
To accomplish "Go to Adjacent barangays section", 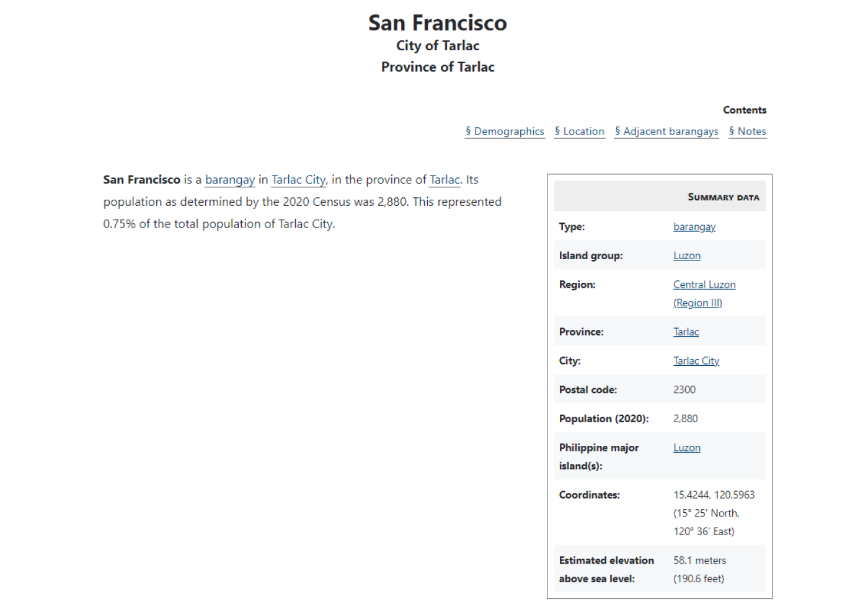I will (666, 131).
